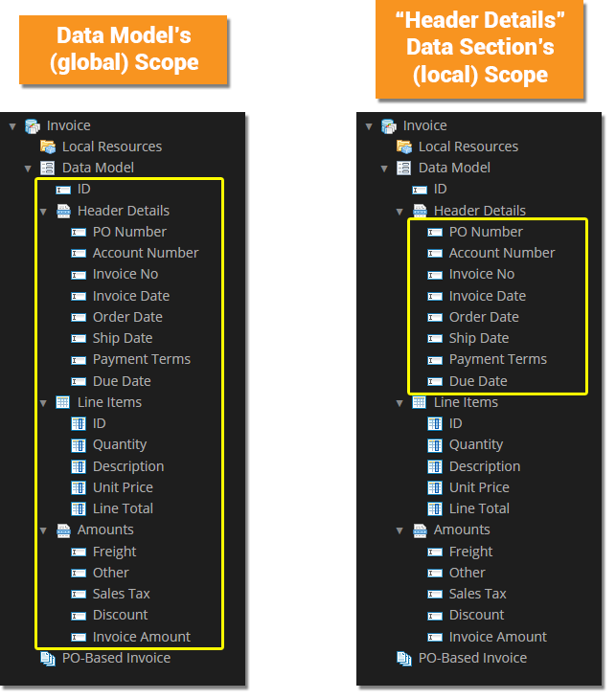Click the Amounts section icon in right tree

coord(420,530)
